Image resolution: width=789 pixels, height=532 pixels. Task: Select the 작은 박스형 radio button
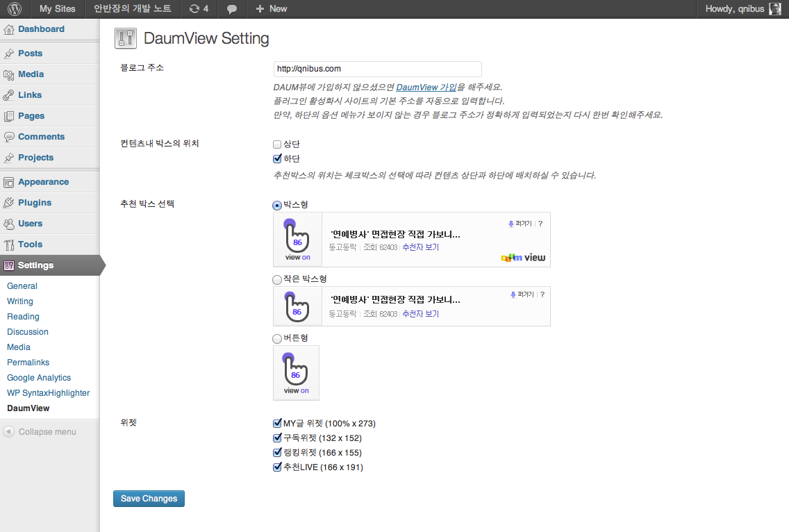(277, 279)
